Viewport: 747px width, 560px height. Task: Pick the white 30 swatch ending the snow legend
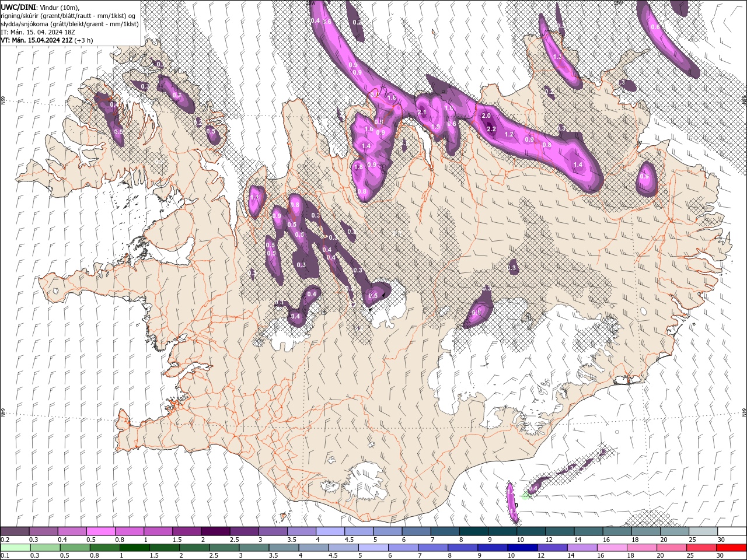click(x=732, y=531)
